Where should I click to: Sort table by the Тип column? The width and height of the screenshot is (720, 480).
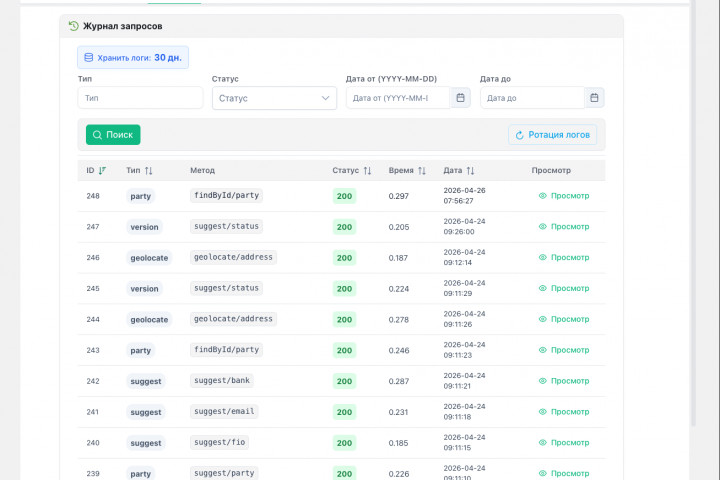pyautogui.click(x=149, y=171)
